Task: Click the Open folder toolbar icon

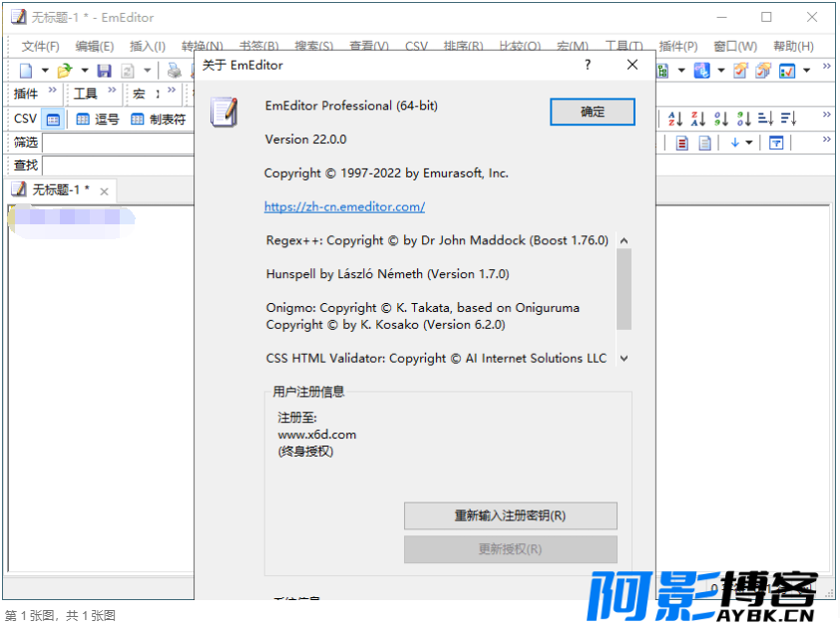Action: (65, 71)
